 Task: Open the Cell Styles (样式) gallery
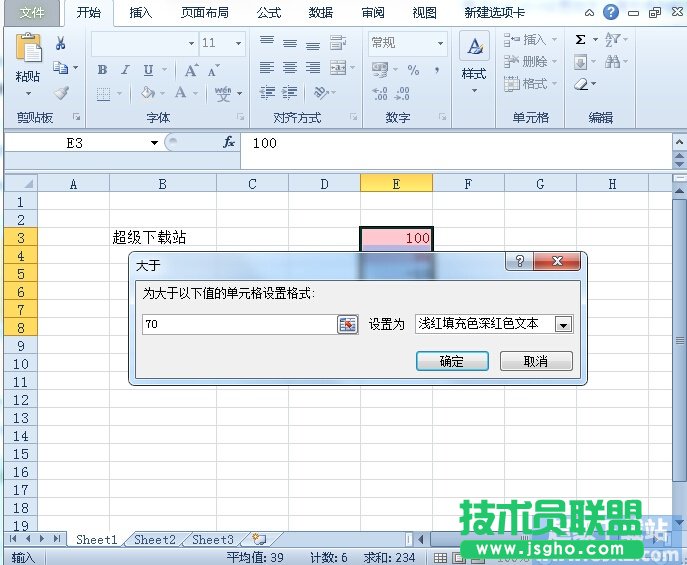click(x=473, y=60)
